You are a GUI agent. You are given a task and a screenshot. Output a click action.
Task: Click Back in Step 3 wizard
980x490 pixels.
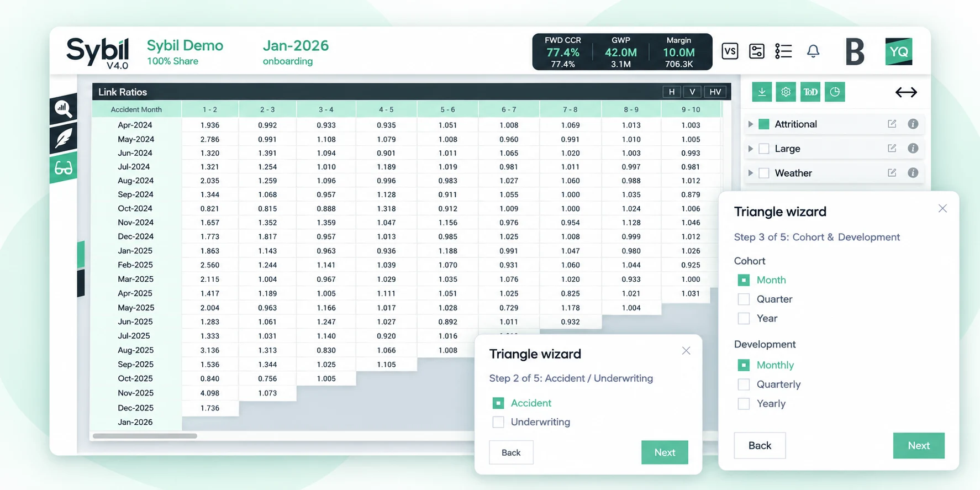tap(760, 446)
